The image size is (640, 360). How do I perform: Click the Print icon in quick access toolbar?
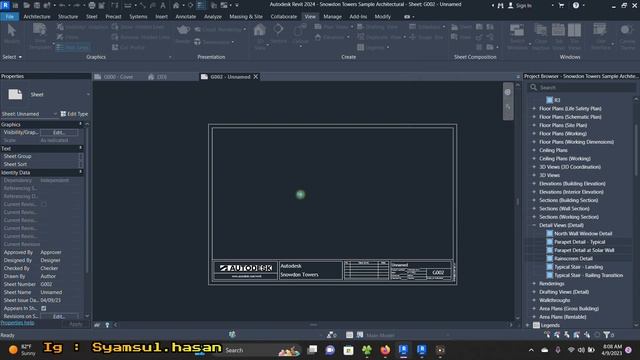click(92, 5)
